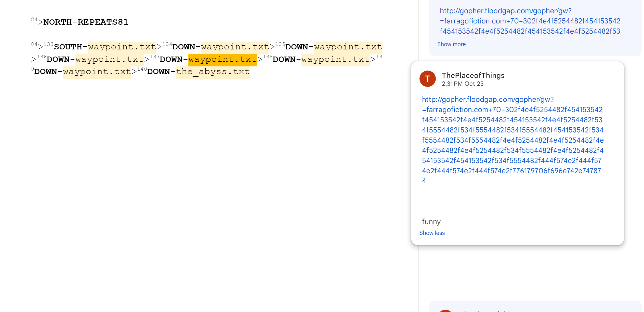Click highlighted waypoint.txt before superscript 140
Viewport: 644px width, 312px height.
[x=97, y=72]
